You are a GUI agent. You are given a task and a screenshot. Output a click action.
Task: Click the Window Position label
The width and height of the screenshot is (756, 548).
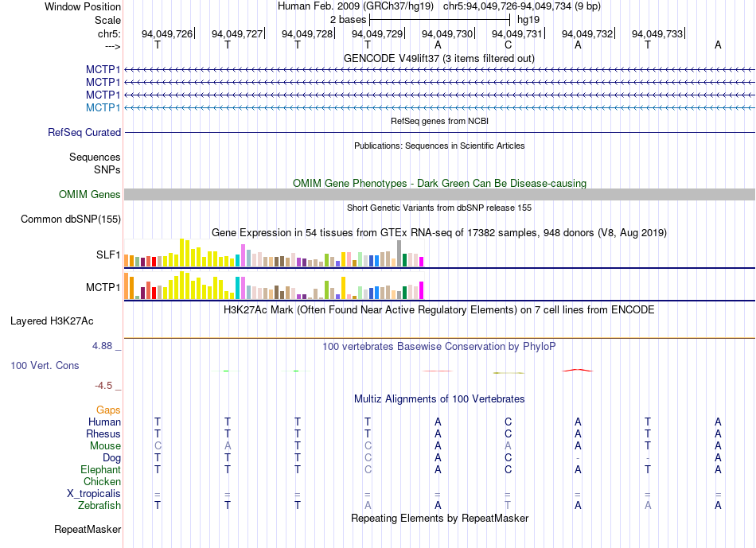(x=83, y=6)
